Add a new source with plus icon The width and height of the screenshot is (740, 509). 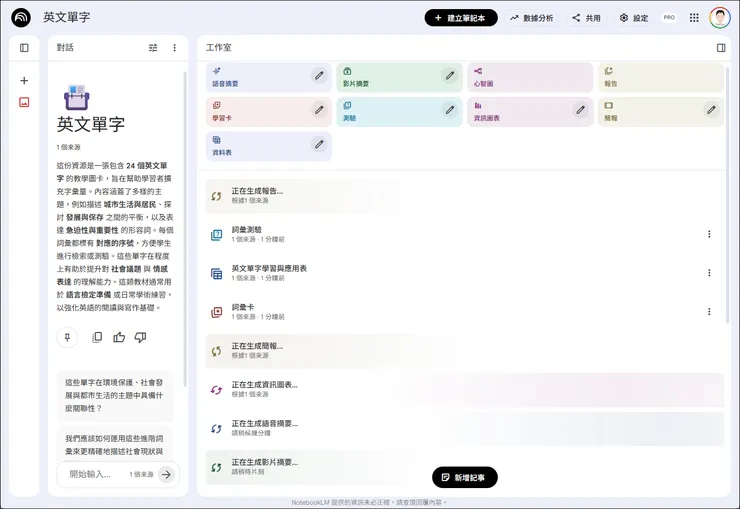[x=24, y=81]
